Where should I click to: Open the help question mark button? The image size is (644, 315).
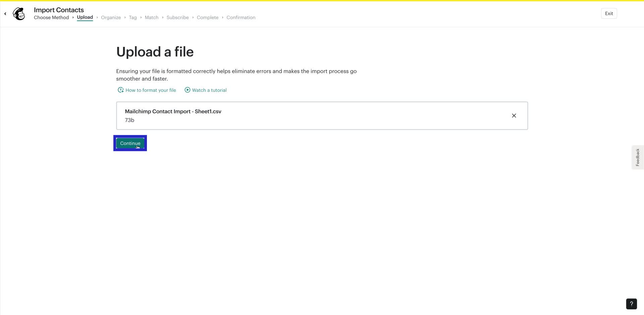click(x=631, y=304)
